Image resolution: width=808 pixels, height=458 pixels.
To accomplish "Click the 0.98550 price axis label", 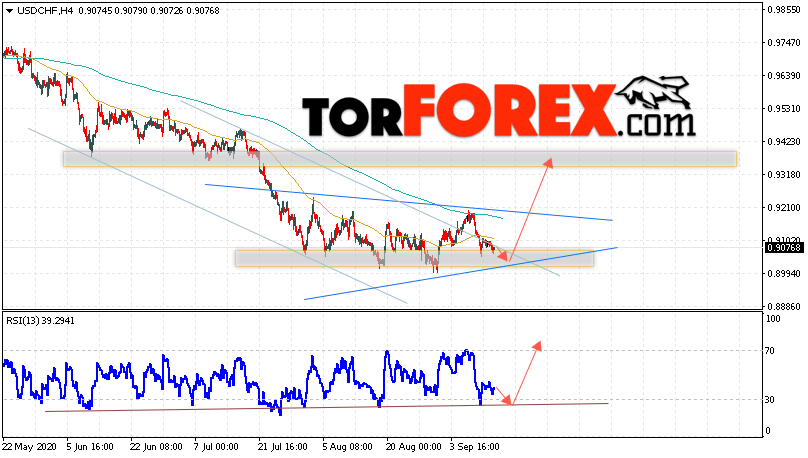I will point(783,9).
